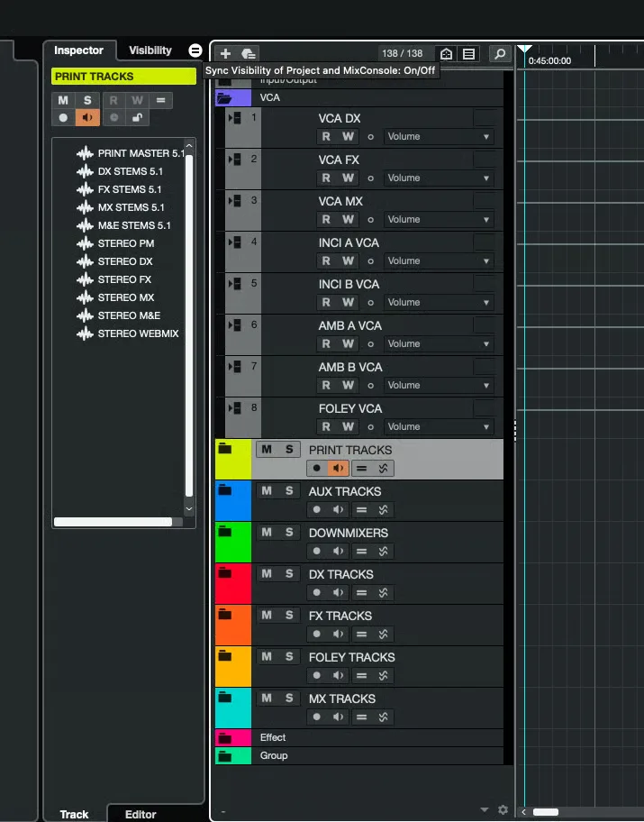
Task: Click DX TRACKS phase-coherent icon
Action: click(x=383, y=593)
